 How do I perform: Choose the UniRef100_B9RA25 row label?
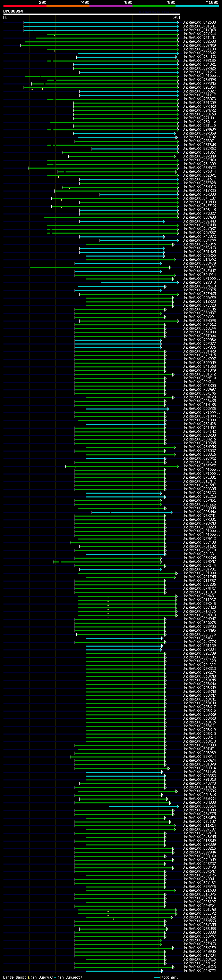click(199, 68)
